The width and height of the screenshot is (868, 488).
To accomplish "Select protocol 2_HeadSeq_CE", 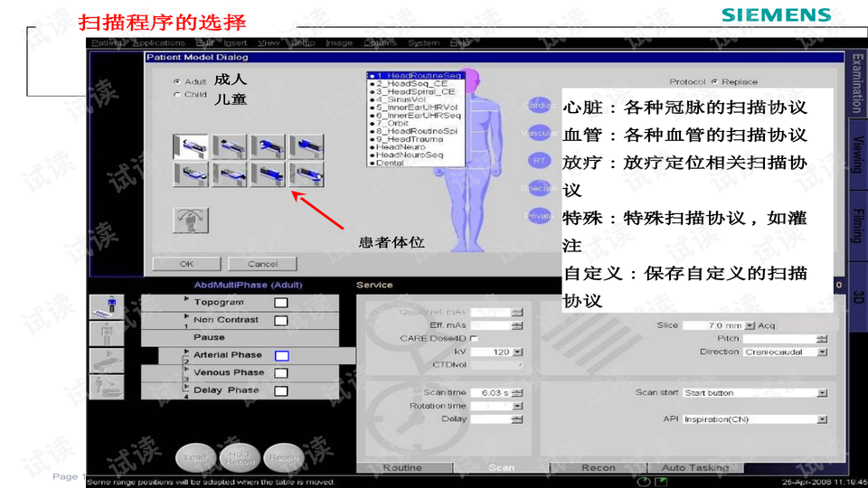I will pyautogui.click(x=415, y=83).
